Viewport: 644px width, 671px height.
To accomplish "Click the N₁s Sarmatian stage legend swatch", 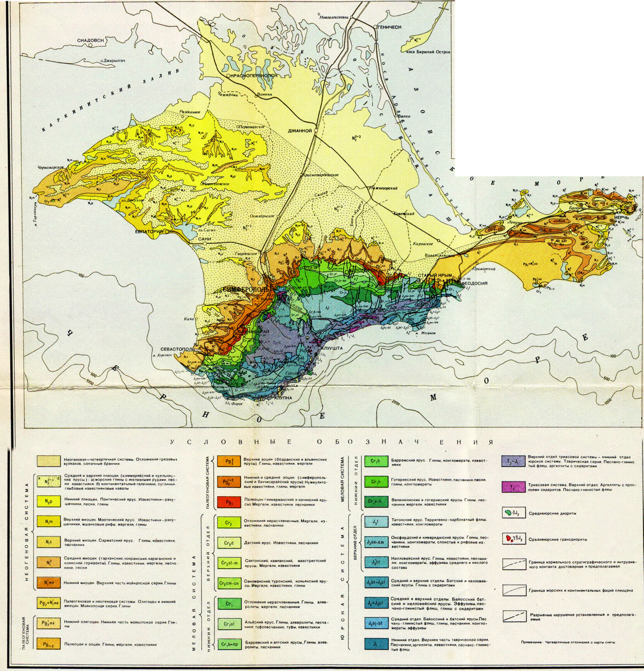I will [48, 542].
